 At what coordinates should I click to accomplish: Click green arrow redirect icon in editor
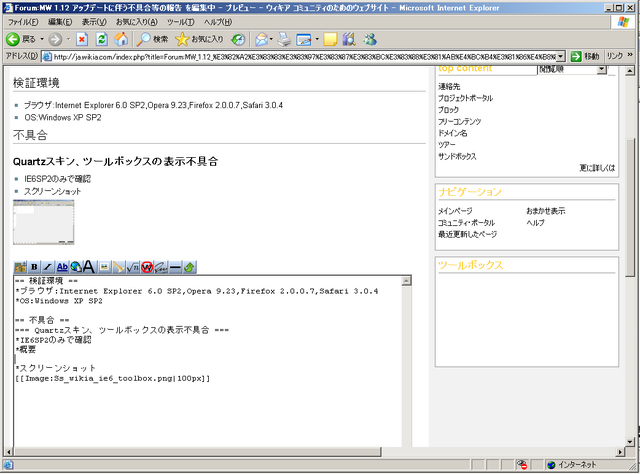(189, 267)
